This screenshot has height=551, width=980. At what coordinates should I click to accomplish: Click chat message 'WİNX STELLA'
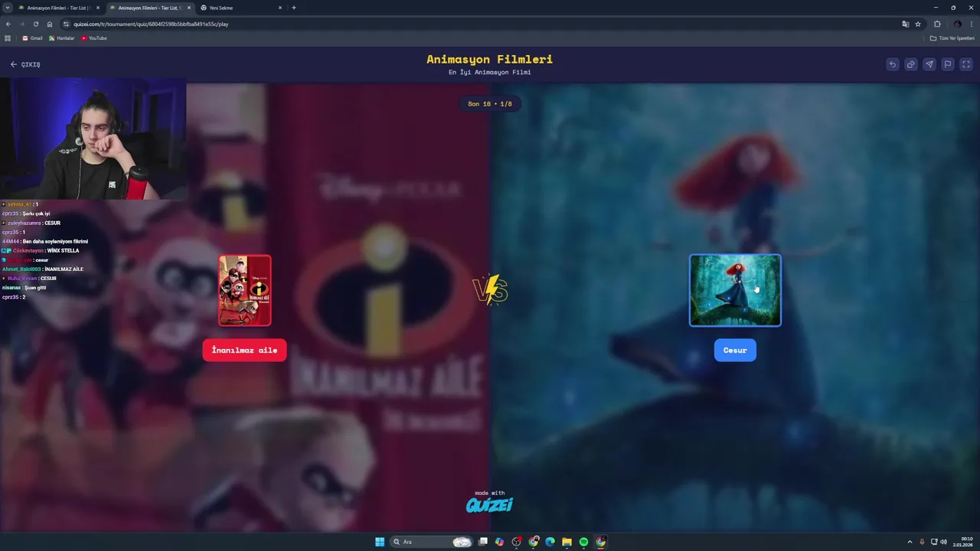(x=63, y=251)
